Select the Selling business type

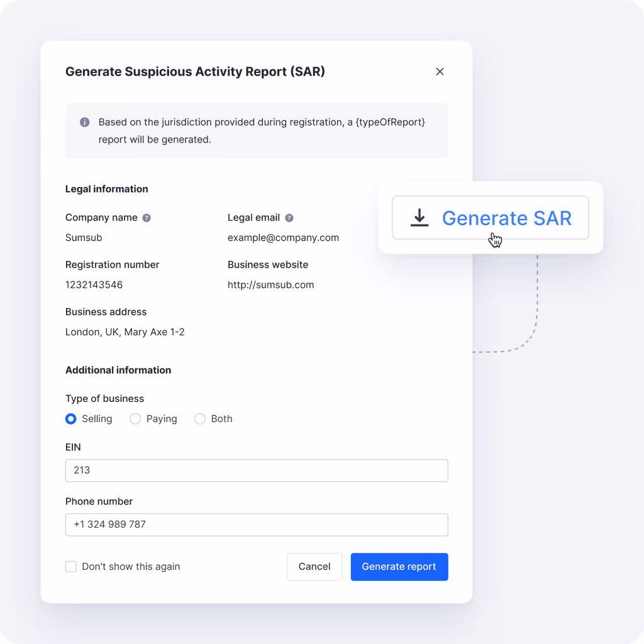tap(71, 419)
